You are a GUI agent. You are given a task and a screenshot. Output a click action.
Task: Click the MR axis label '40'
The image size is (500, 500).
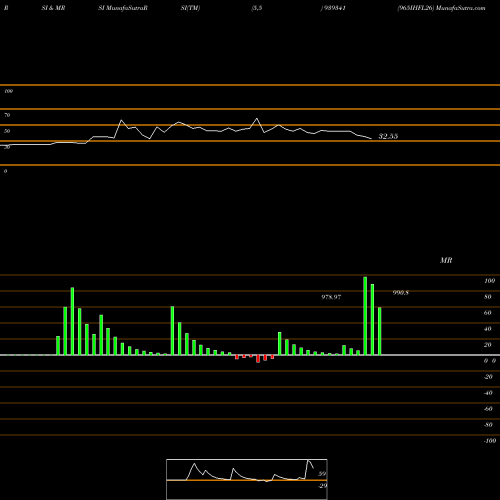click(488, 329)
